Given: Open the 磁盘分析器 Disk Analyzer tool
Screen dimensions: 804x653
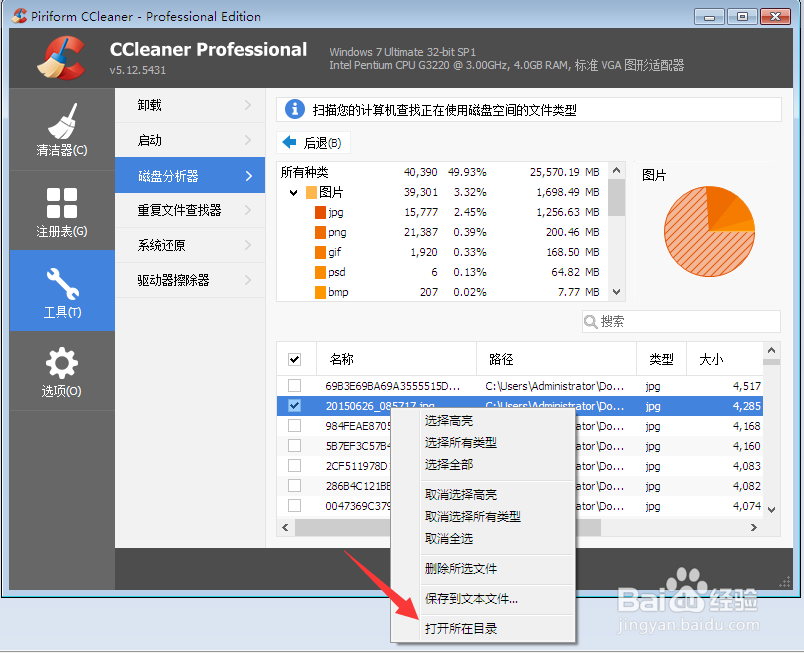Looking at the screenshot, I should (x=190, y=175).
